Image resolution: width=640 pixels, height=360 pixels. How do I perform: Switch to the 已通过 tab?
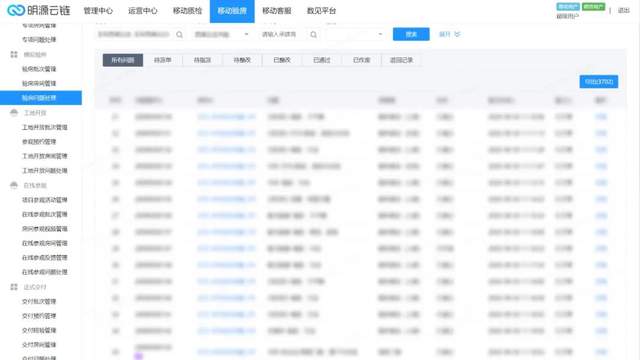coord(322,60)
